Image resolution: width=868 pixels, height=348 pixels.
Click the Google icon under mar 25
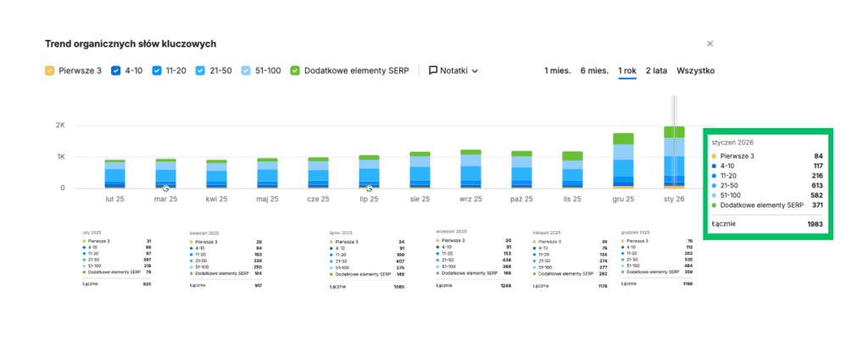coord(165,188)
